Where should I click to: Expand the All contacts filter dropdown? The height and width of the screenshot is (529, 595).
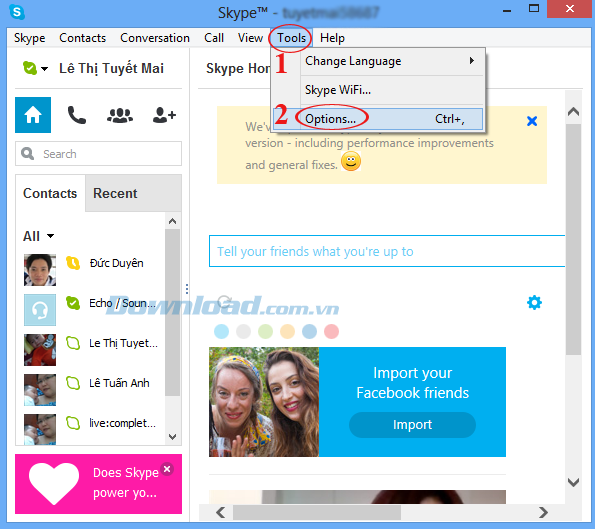tap(50, 236)
